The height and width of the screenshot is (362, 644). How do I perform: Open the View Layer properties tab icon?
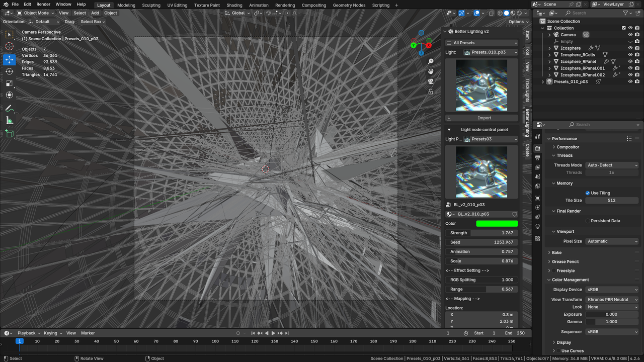pos(537,167)
